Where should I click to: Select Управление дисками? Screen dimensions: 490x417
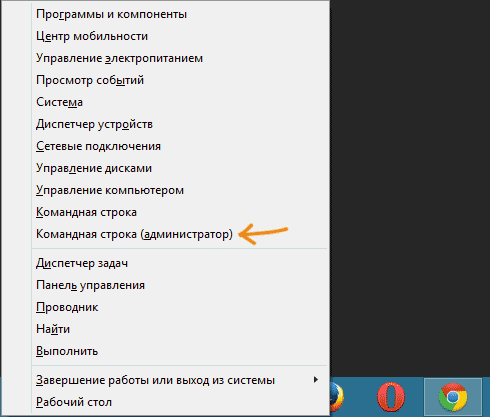pos(180,168)
